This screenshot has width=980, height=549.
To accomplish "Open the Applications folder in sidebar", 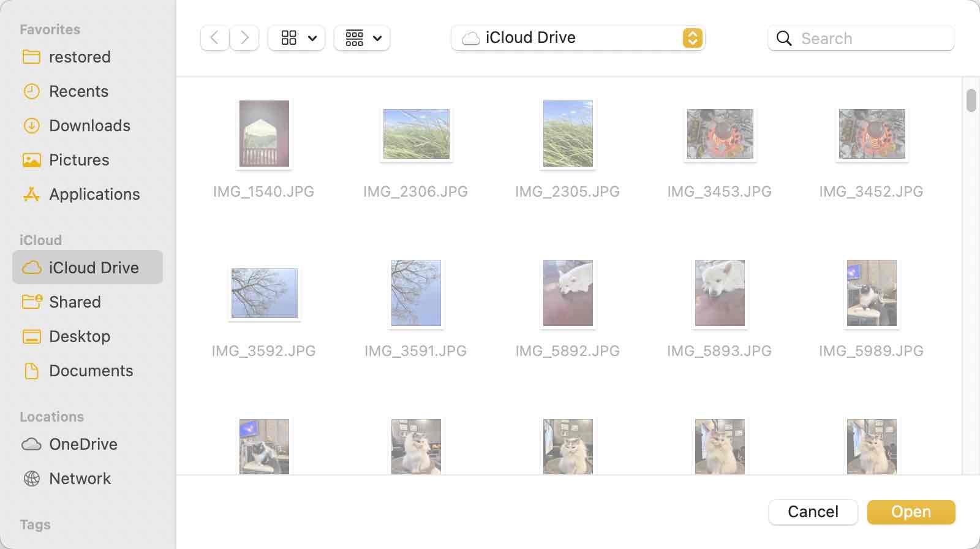I will (94, 194).
